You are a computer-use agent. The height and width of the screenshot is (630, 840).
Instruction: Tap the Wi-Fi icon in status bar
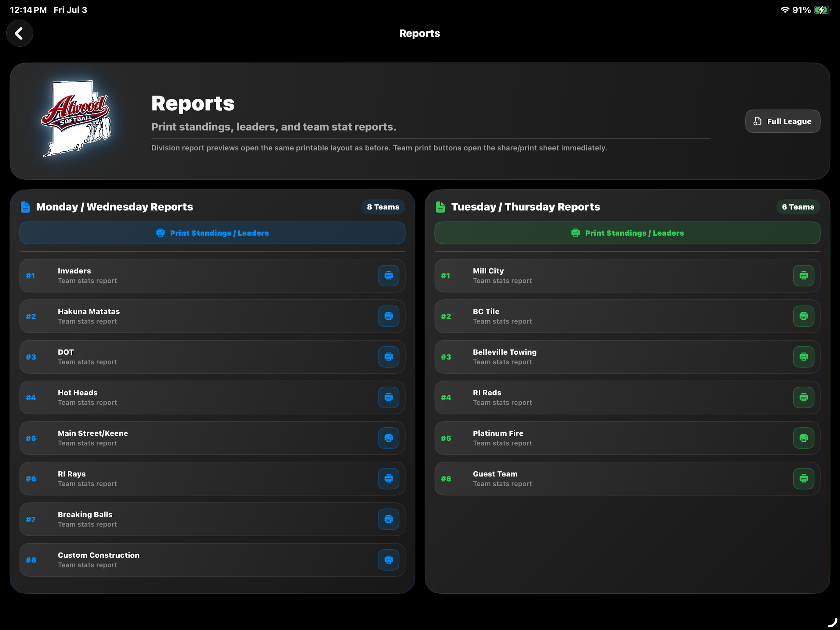point(785,10)
